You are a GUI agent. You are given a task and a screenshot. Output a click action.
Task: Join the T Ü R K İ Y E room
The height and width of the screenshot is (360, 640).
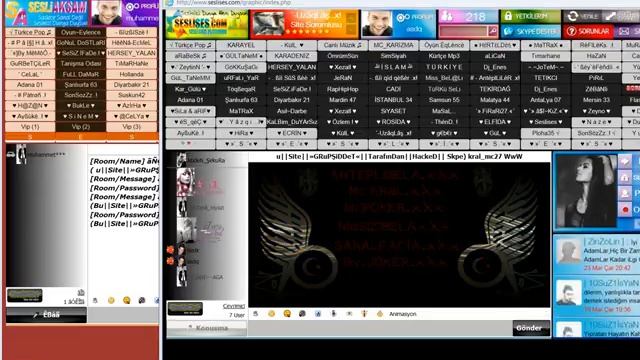444,67
